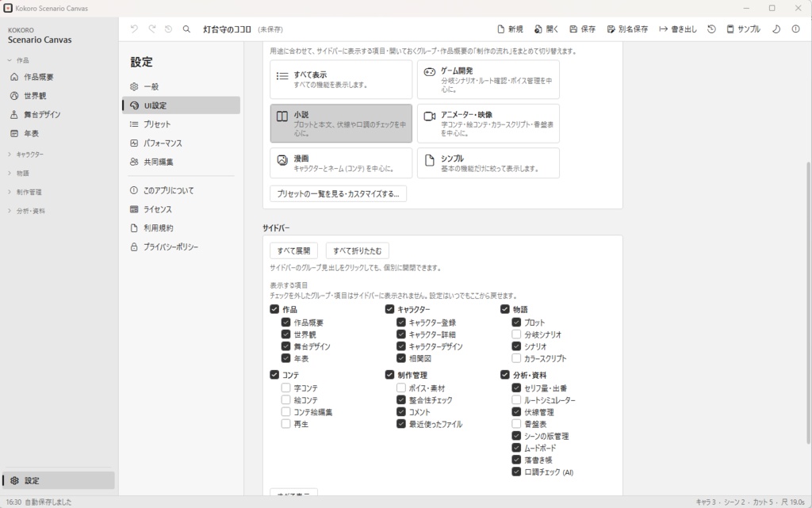Save the project with 保存
812x508 pixels.
[583, 29]
